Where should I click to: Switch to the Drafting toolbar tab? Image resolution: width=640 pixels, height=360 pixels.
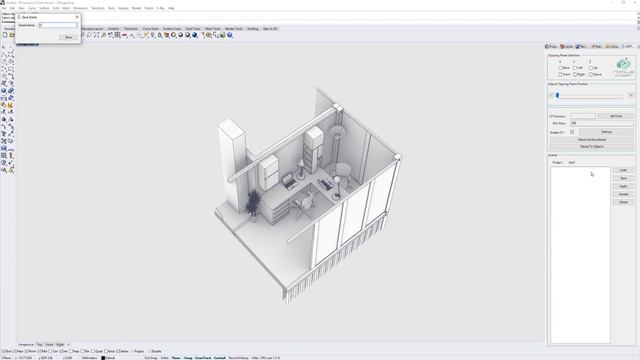[253, 29]
